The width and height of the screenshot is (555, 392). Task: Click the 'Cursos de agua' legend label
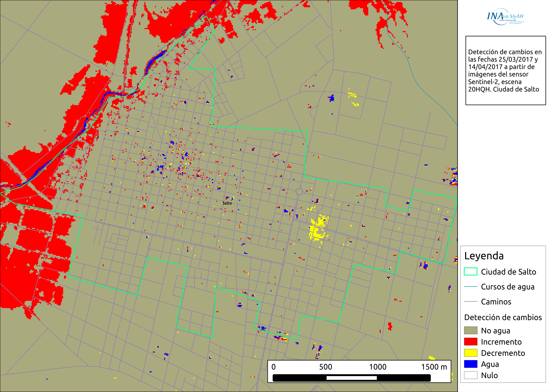click(x=508, y=287)
